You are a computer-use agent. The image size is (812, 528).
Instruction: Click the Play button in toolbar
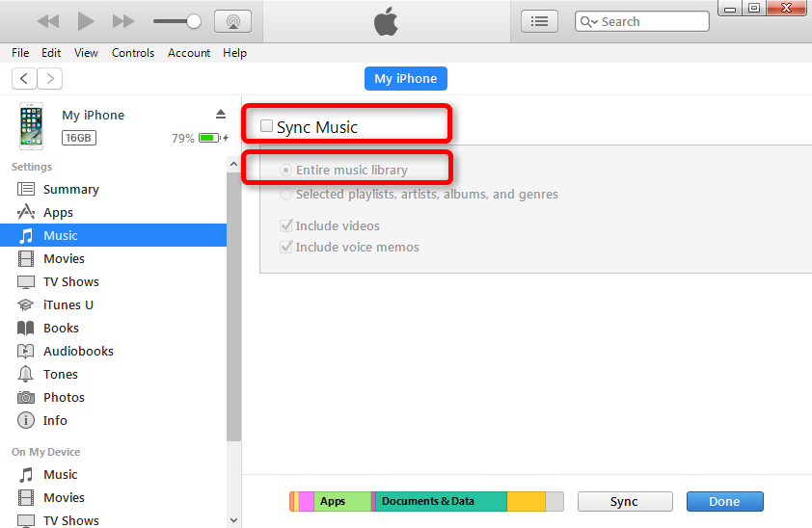[86, 21]
